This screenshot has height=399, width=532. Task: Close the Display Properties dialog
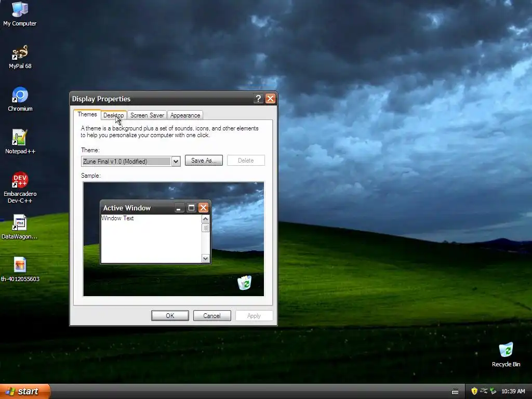tap(270, 99)
